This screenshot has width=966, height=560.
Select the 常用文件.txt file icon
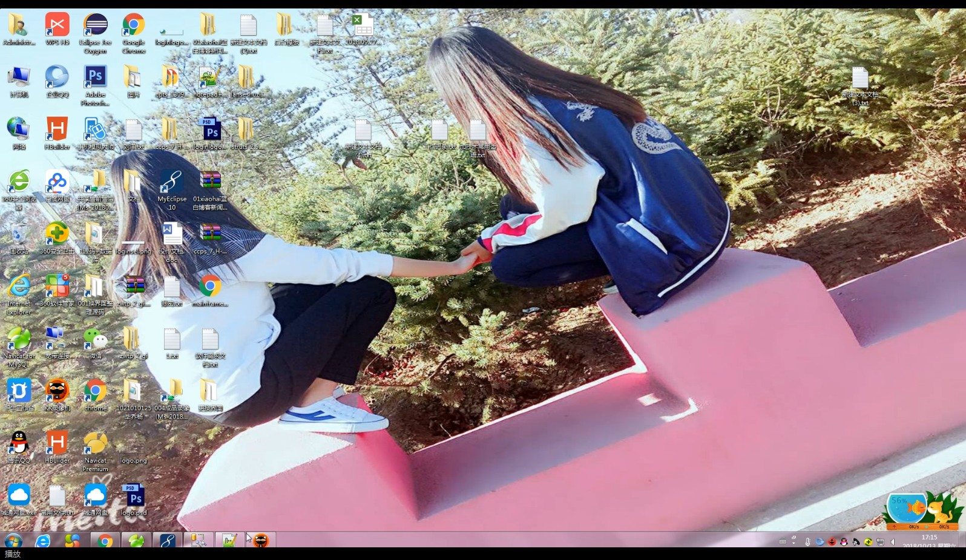[57, 500]
